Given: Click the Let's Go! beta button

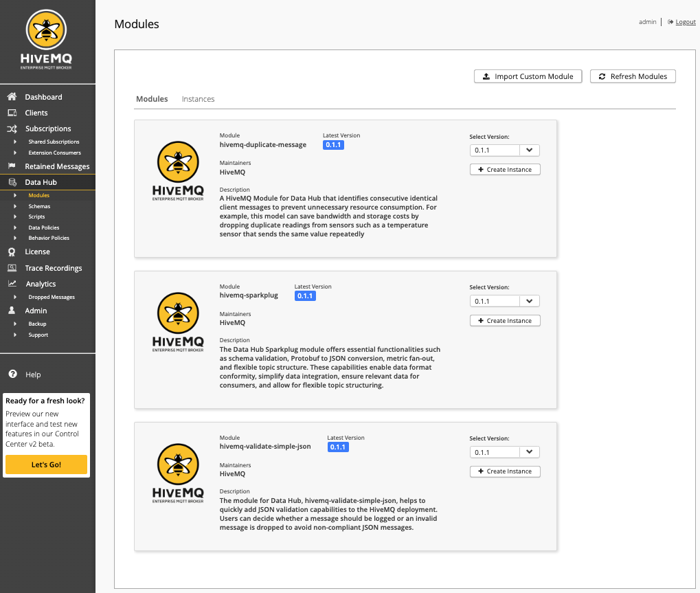Looking at the screenshot, I should point(46,465).
